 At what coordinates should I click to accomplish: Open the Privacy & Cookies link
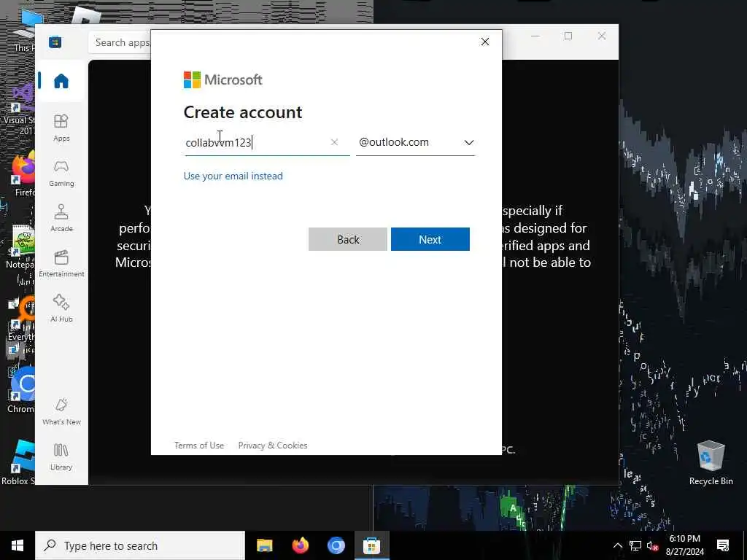273,446
